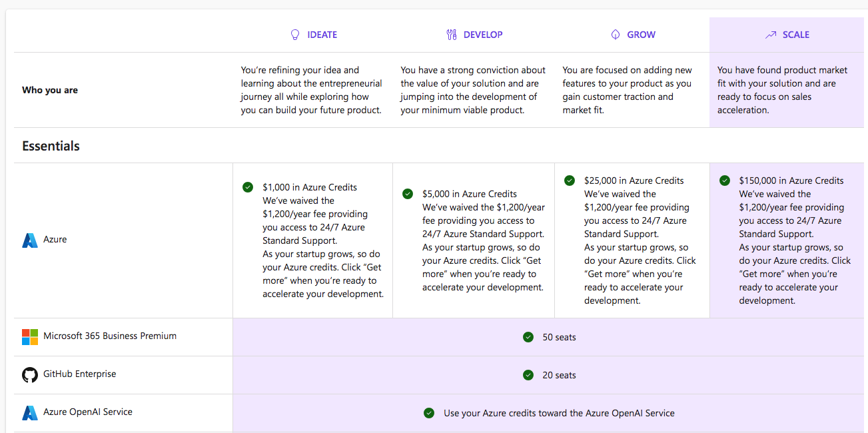Click the SCALE description about product market fit

coord(783,90)
